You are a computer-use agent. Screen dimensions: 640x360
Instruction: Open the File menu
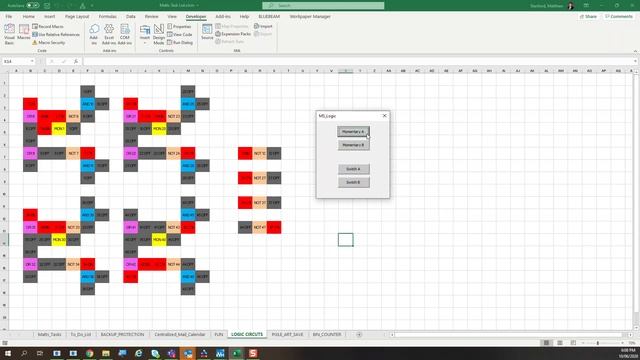9,17
